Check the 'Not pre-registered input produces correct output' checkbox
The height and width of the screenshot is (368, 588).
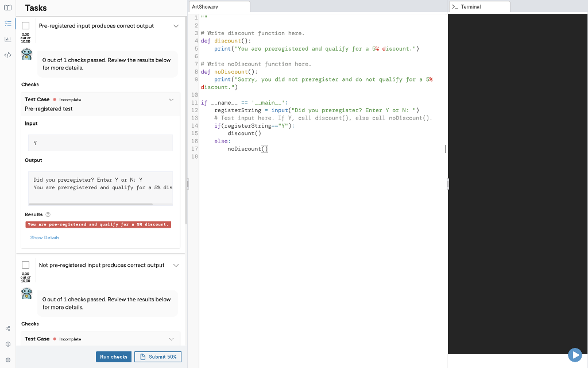pyautogui.click(x=25, y=265)
